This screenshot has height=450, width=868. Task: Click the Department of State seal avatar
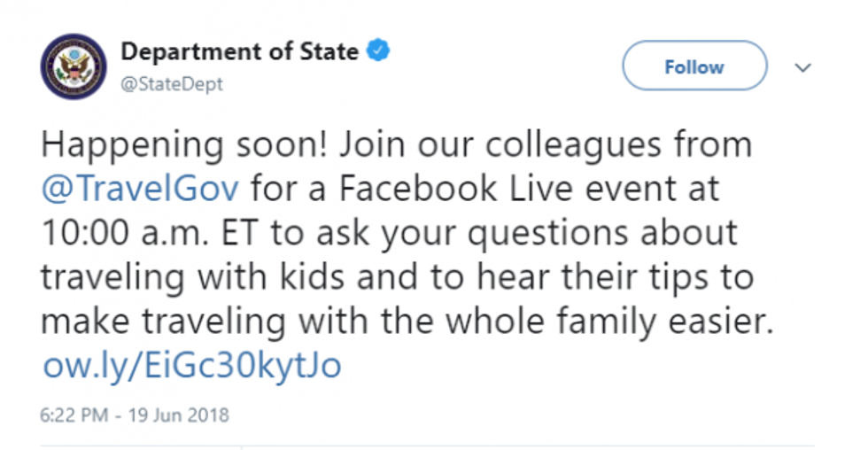(x=74, y=67)
